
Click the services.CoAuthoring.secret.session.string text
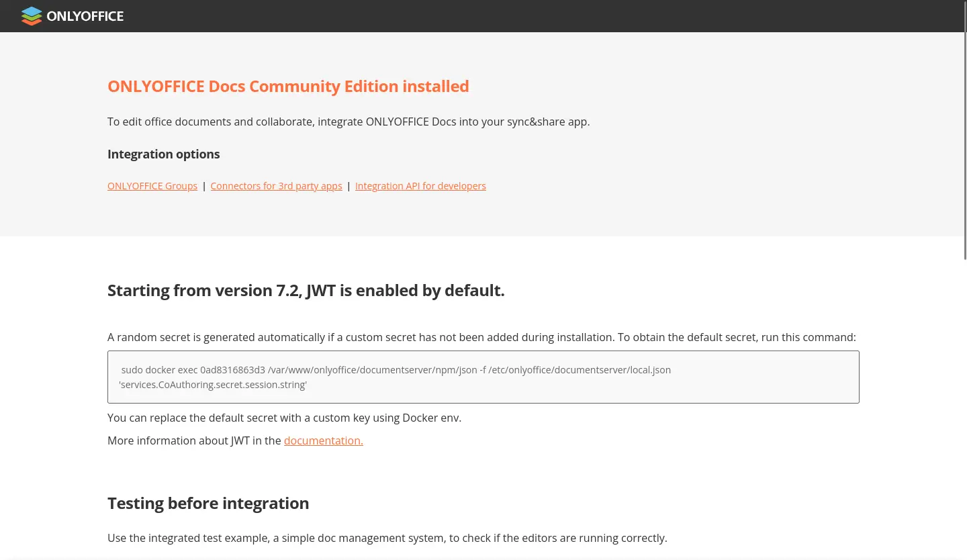(213, 385)
